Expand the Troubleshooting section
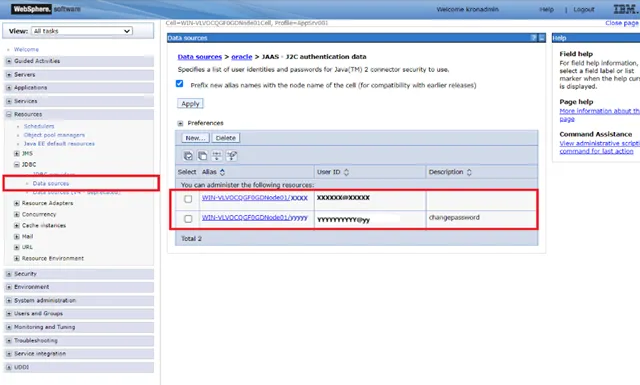The image size is (640, 385). click(9, 340)
